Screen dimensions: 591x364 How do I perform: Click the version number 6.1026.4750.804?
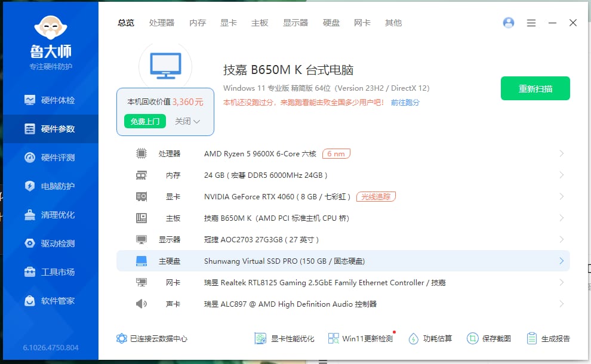coord(51,347)
